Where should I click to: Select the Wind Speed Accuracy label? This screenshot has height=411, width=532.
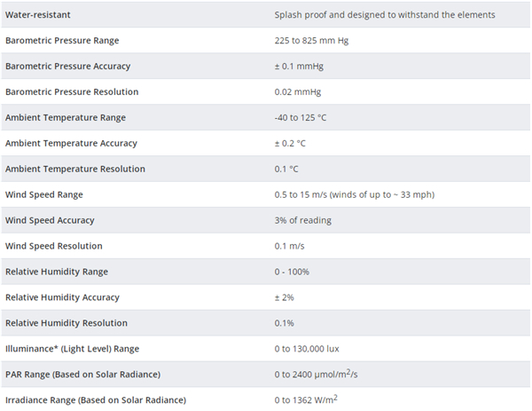[50, 220]
